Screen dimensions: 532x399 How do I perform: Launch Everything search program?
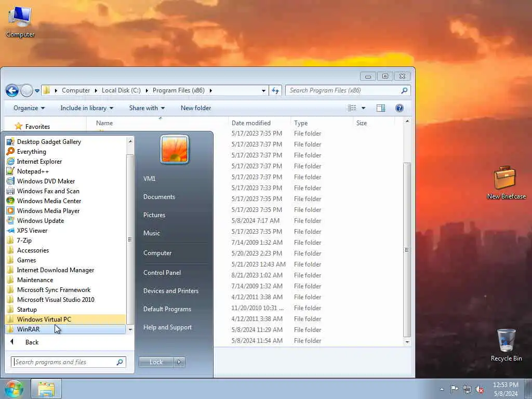click(65, 152)
